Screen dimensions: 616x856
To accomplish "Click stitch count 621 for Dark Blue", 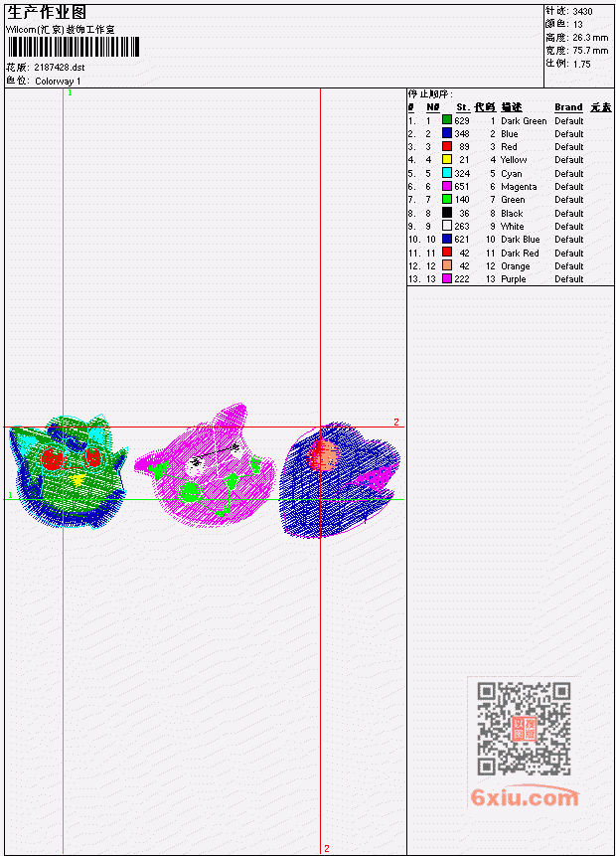I will click(462, 240).
